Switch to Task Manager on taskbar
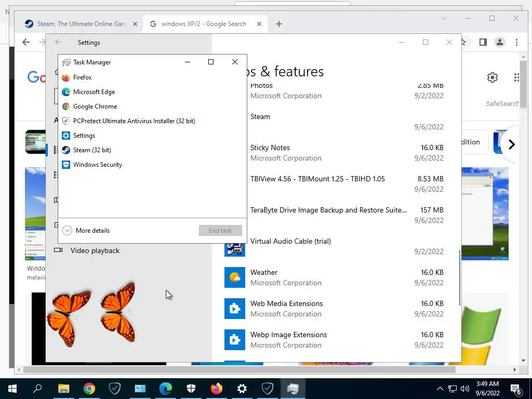Viewport: 532px width, 399px height. click(x=293, y=389)
